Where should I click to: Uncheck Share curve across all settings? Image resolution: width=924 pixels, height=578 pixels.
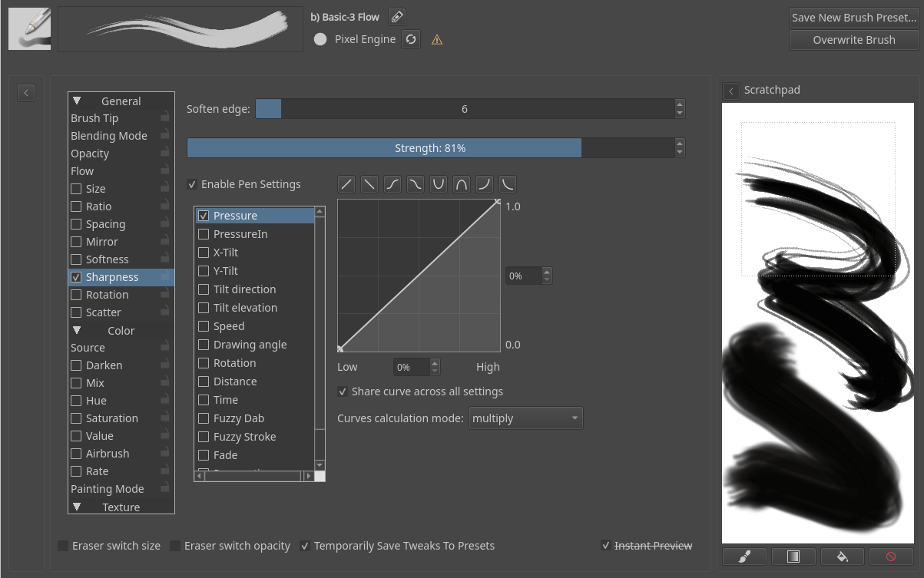click(343, 391)
